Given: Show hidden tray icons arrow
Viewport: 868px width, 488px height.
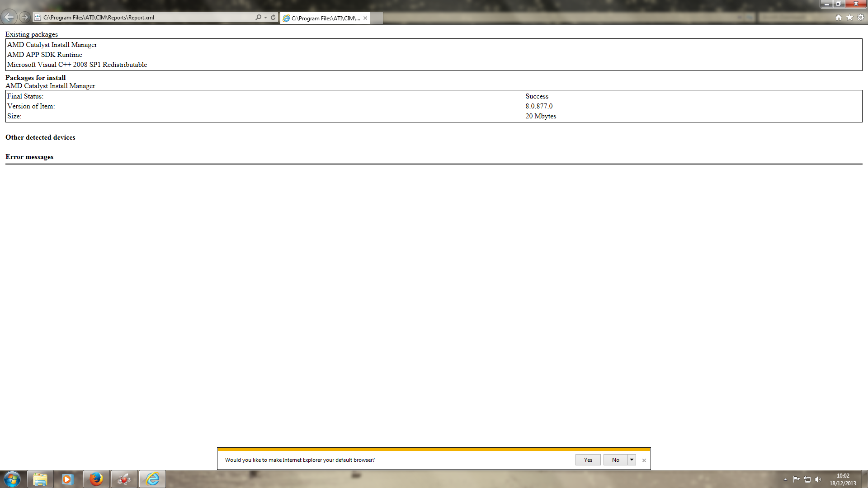Looking at the screenshot, I should (x=785, y=479).
